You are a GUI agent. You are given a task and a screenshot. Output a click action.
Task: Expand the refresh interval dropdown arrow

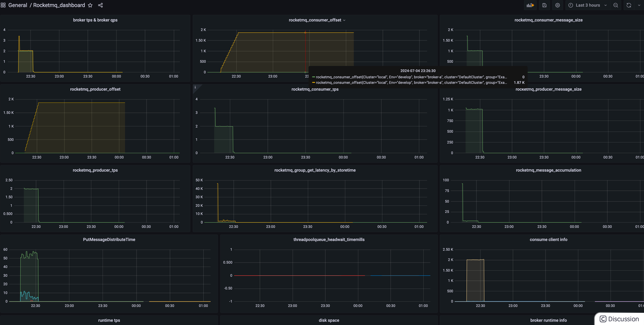coord(639,5)
